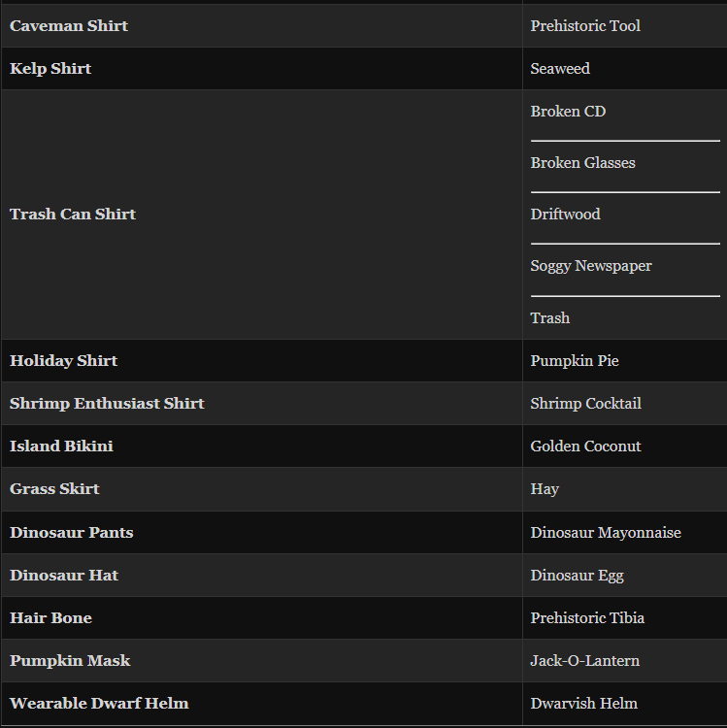Click the Caveman Shirt item name
Screen dimensions: 727x728
click(x=69, y=26)
